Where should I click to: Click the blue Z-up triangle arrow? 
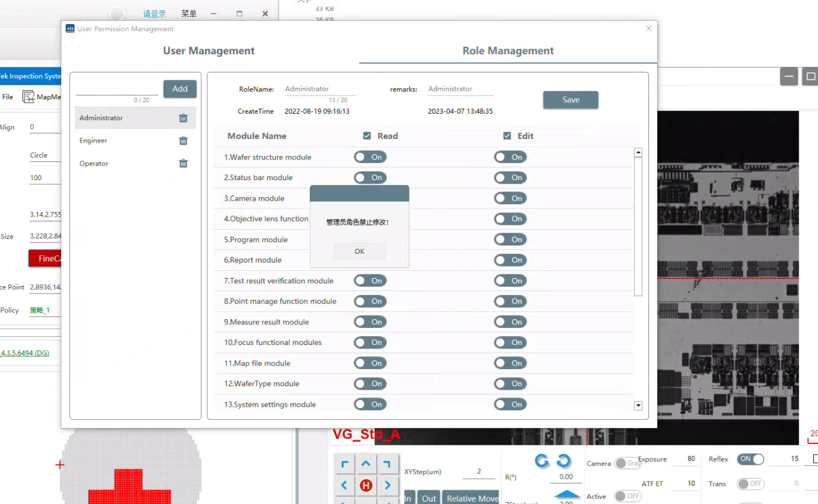[567, 495]
